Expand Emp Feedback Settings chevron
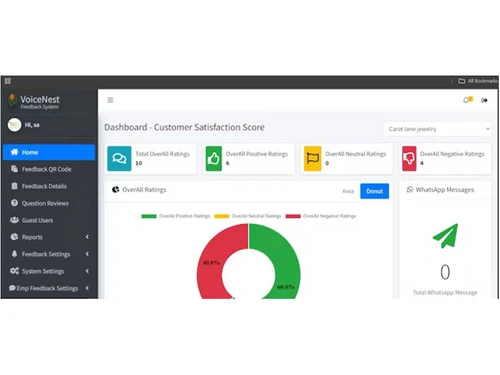The height and width of the screenshot is (375, 500). coord(87,288)
